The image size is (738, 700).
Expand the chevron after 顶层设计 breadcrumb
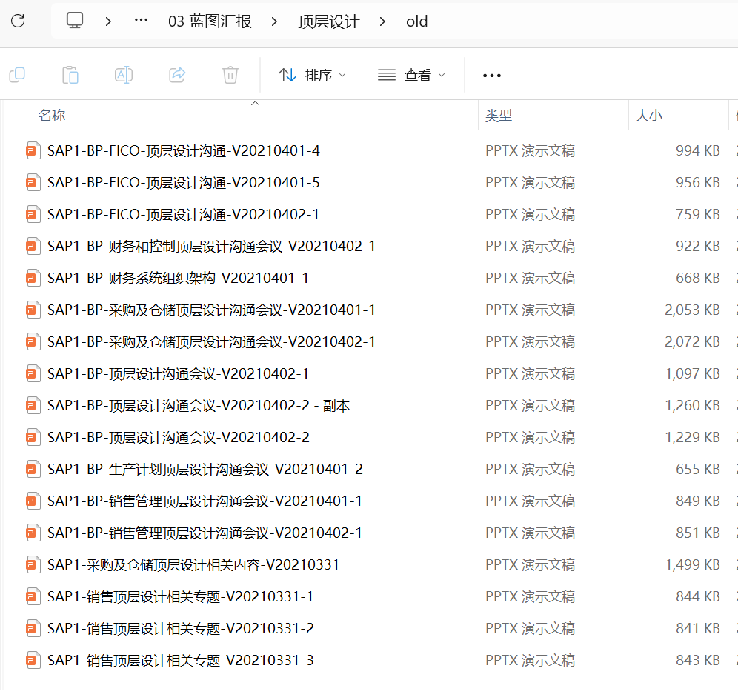click(x=382, y=21)
